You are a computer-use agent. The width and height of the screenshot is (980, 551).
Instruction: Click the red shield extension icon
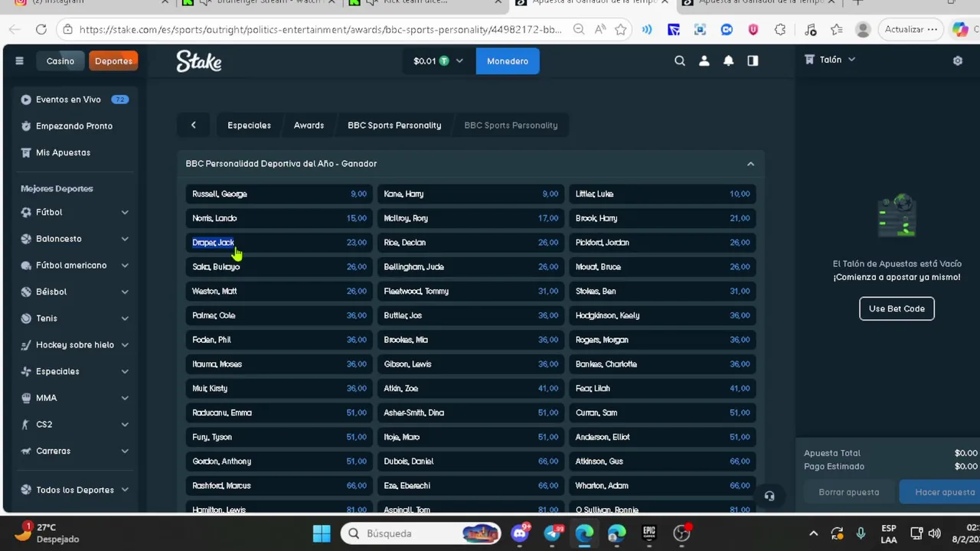[x=753, y=30]
